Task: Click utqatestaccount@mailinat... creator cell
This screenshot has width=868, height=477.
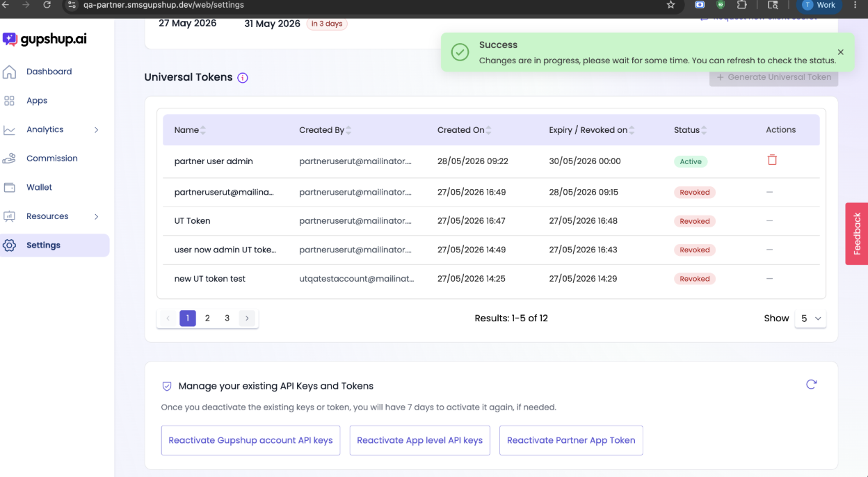Action: click(356, 279)
